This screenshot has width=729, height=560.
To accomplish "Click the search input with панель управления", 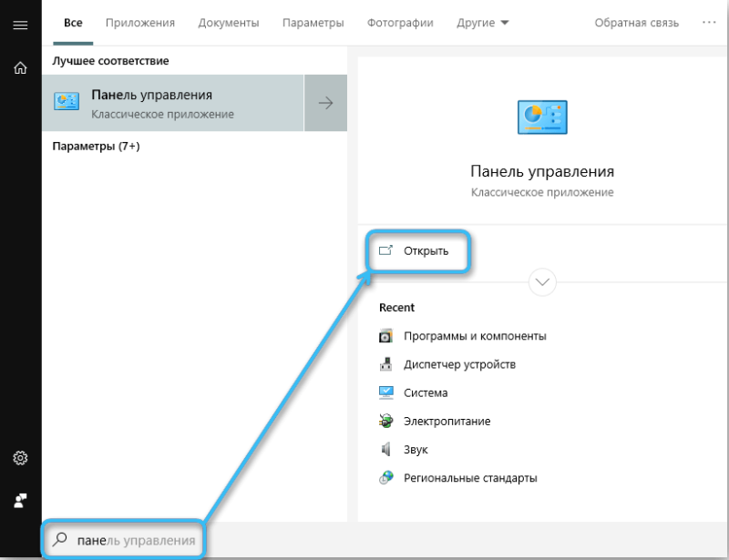I will 123,540.
